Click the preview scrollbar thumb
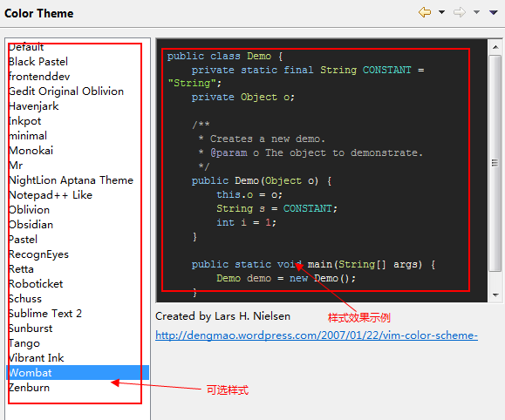505x420 pixels. pos(495,163)
